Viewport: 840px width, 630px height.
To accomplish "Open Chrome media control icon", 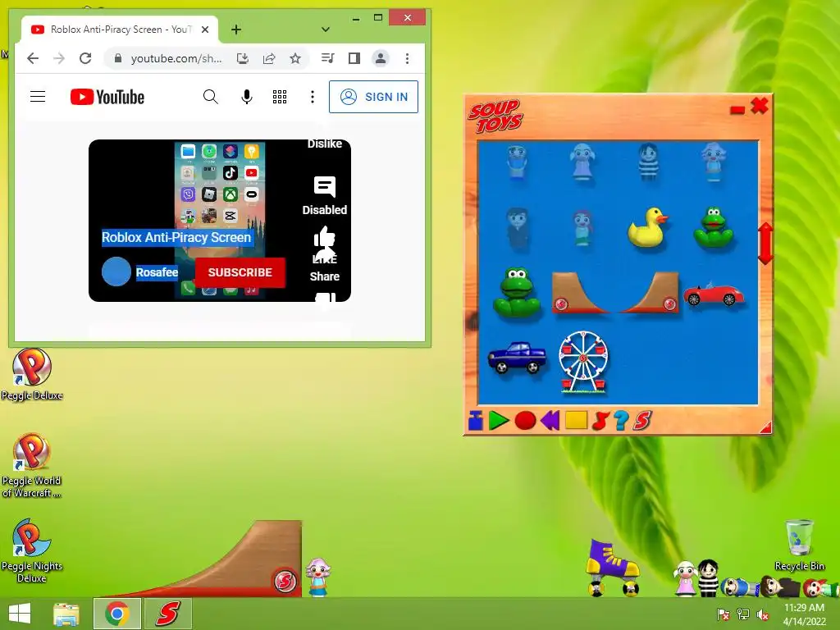I will coord(328,58).
